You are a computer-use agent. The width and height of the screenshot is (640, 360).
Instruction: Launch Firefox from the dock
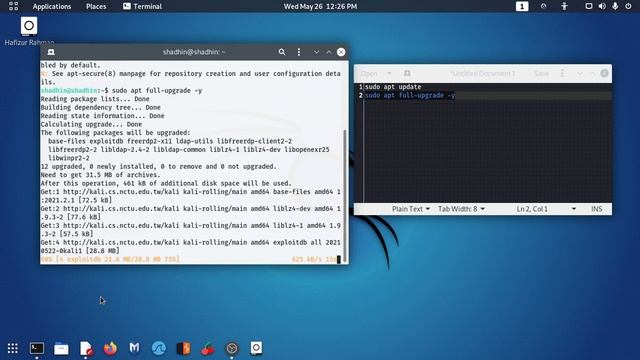pyautogui.click(x=110, y=348)
